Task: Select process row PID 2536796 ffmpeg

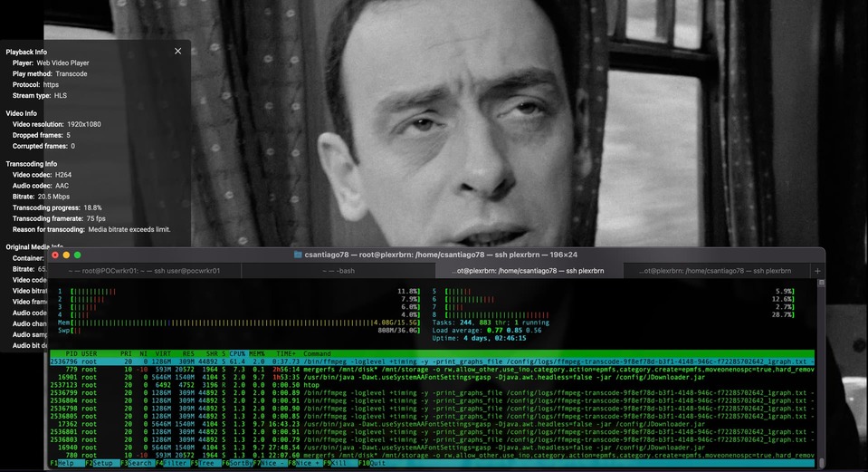Action: point(432,361)
